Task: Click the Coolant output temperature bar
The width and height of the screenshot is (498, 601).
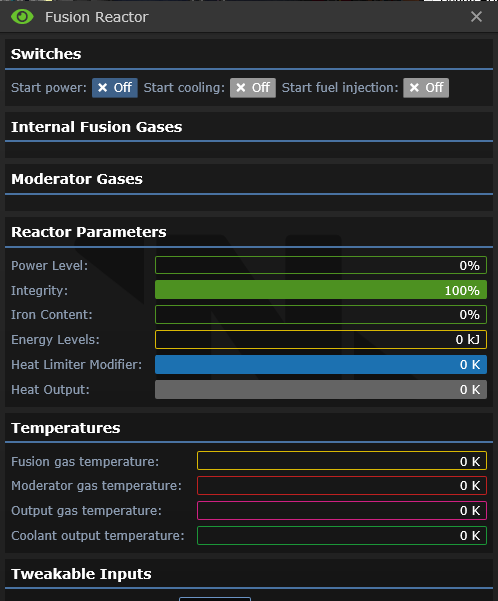Action: tap(342, 535)
